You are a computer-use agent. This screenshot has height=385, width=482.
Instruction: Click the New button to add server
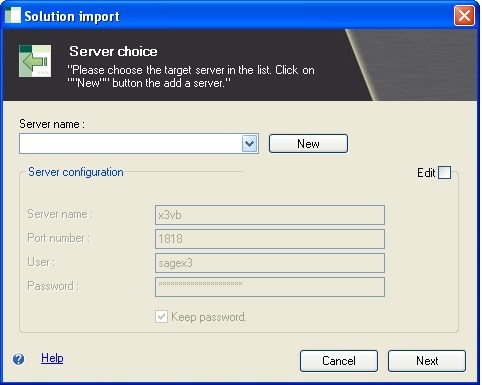pyautogui.click(x=308, y=144)
